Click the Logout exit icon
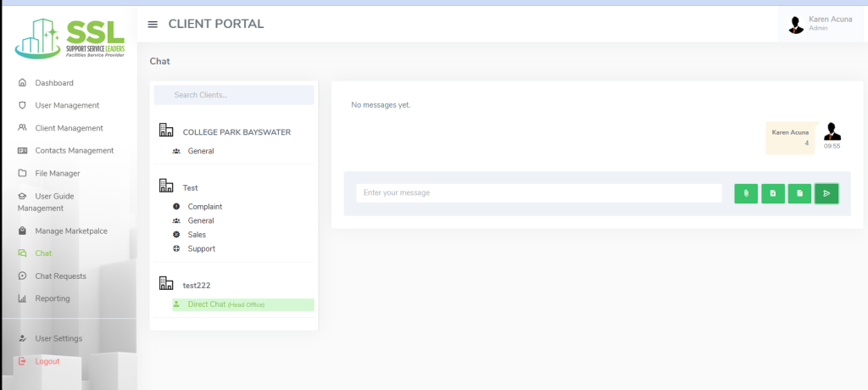This screenshot has width=868, height=390. pos(22,361)
